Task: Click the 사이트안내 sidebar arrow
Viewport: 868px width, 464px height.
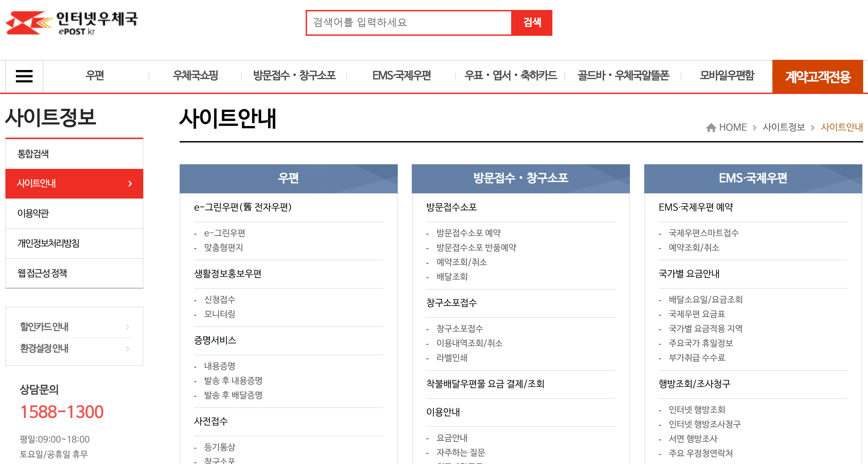Action: click(x=130, y=184)
